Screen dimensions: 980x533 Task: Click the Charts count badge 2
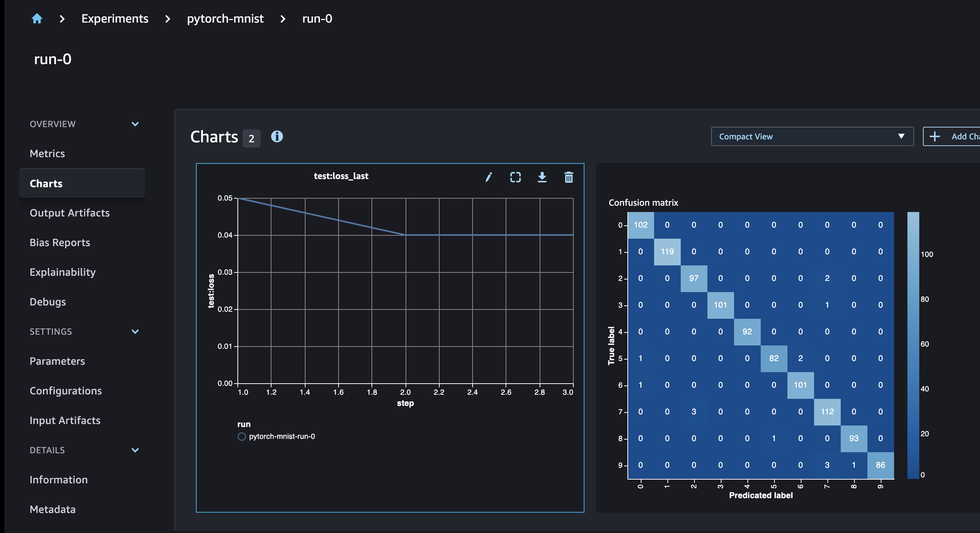point(251,138)
